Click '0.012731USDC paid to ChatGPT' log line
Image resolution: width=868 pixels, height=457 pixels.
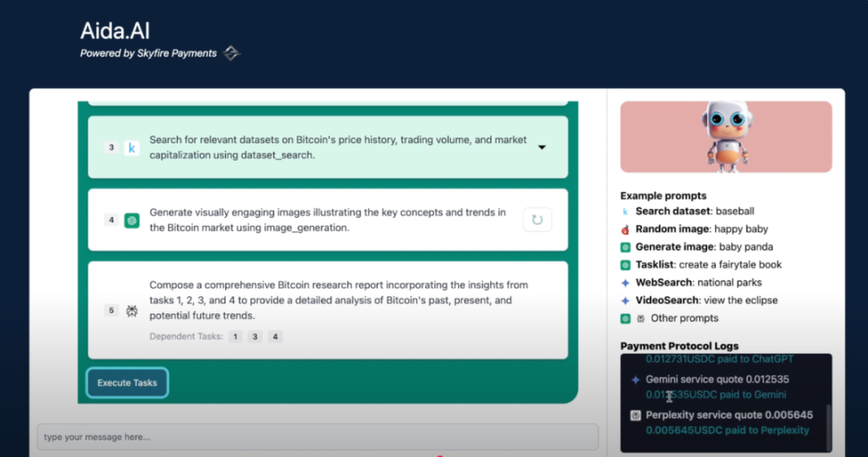click(720, 359)
